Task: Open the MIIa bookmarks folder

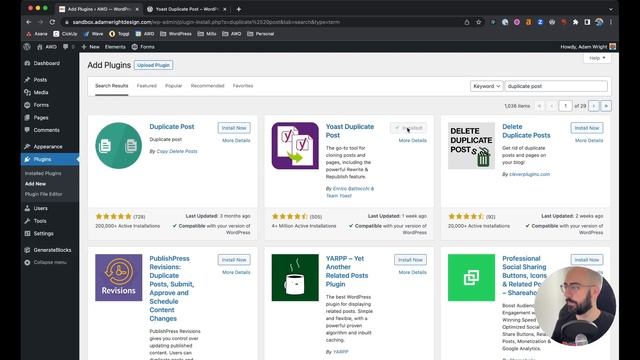Action: (x=207, y=34)
